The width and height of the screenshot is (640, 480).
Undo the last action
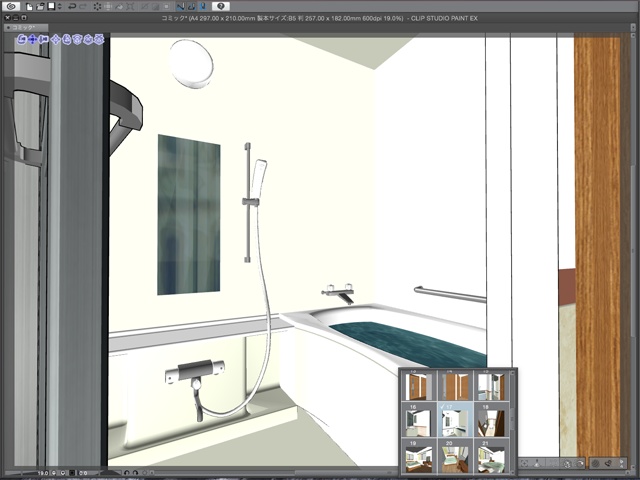coord(72,6)
